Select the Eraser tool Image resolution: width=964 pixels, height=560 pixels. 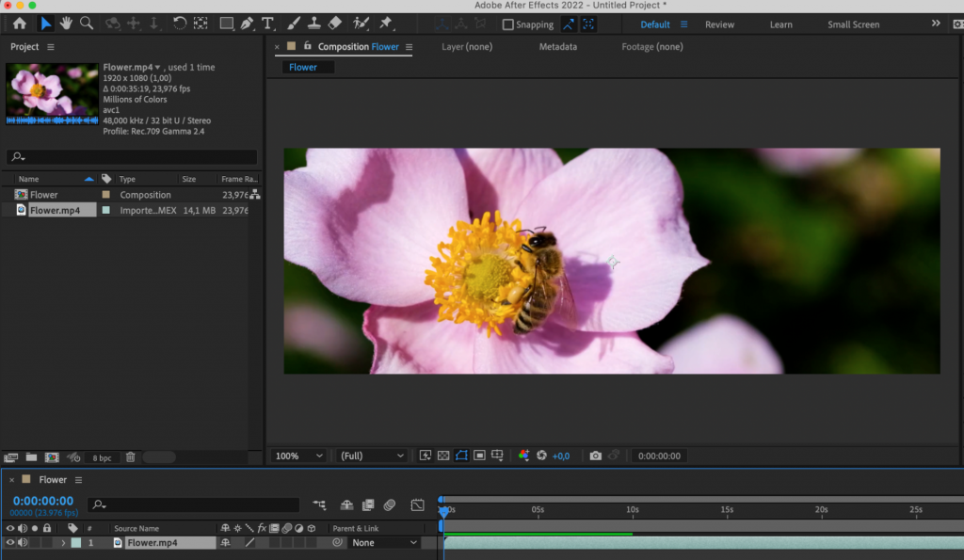335,24
